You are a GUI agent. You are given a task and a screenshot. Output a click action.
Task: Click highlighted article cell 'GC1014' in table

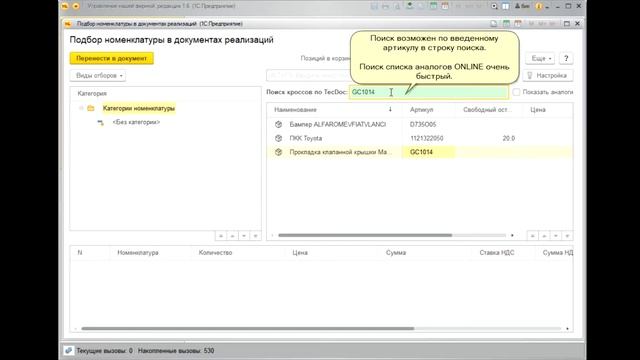[428, 152]
